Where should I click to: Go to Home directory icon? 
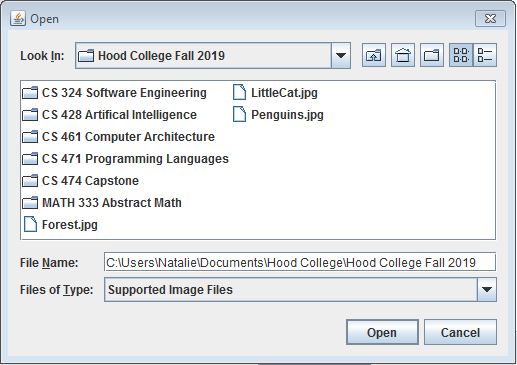(x=403, y=55)
